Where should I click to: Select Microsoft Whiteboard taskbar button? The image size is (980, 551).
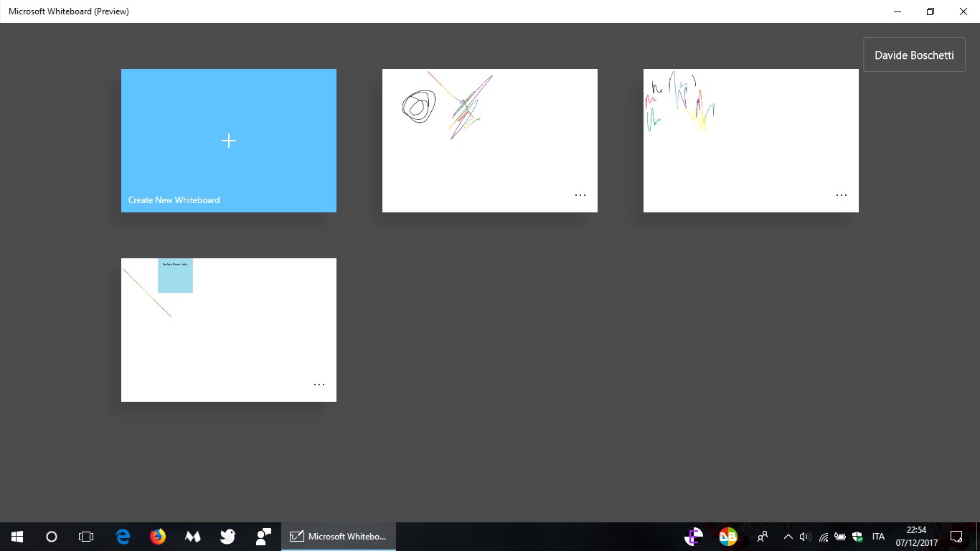click(339, 536)
